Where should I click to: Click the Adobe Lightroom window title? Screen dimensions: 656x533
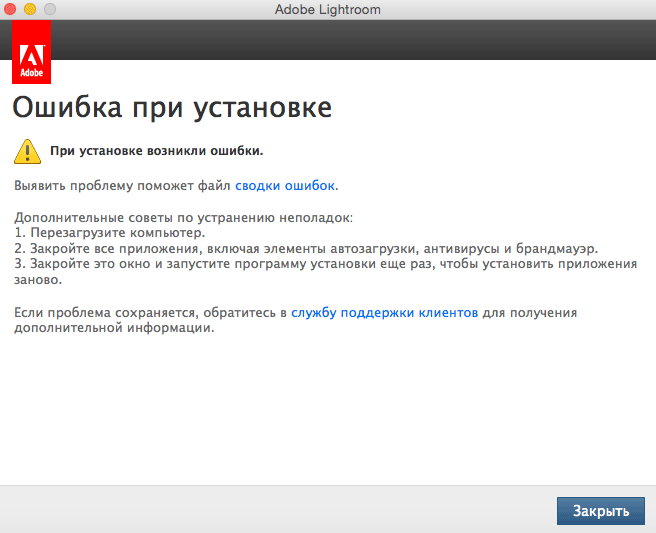tap(328, 9)
